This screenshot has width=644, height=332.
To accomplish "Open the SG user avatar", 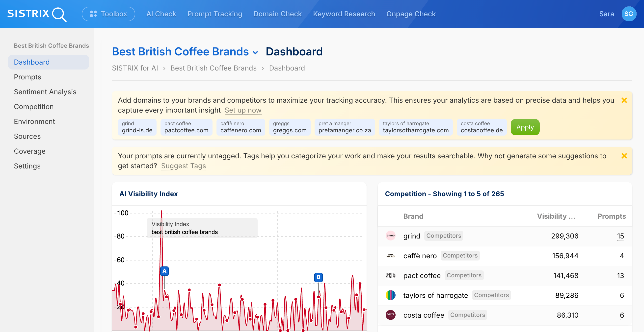I will click(x=629, y=14).
